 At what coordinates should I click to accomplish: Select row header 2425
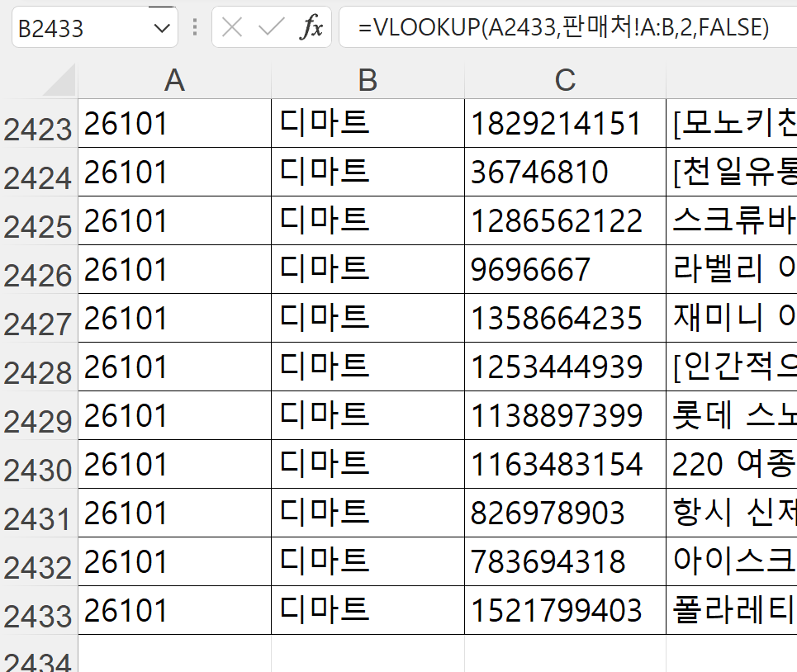coord(39,221)
